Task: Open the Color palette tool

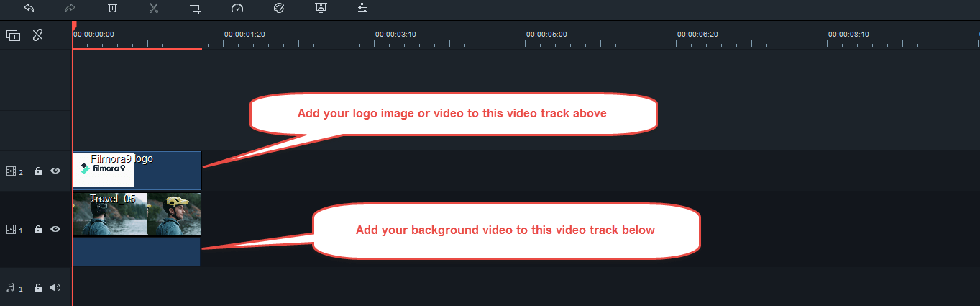Action: pyautogui.click(x=279, y=8)
